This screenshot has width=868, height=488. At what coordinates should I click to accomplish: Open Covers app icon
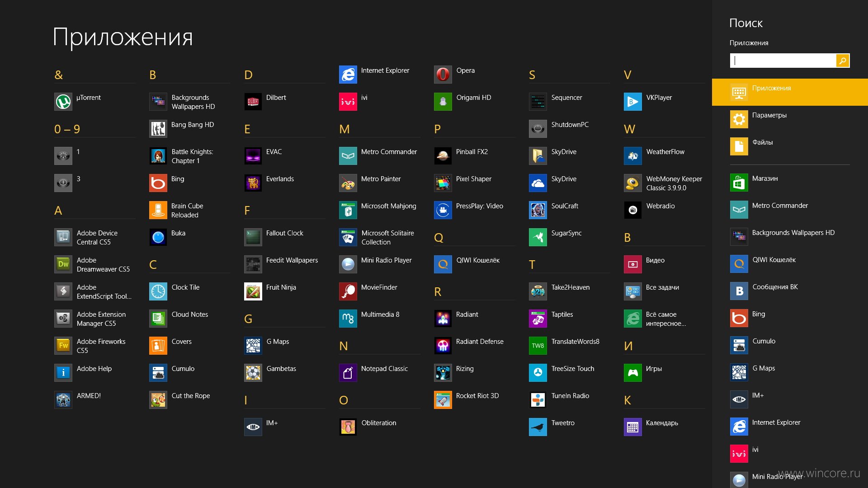(x=158, y=346)
